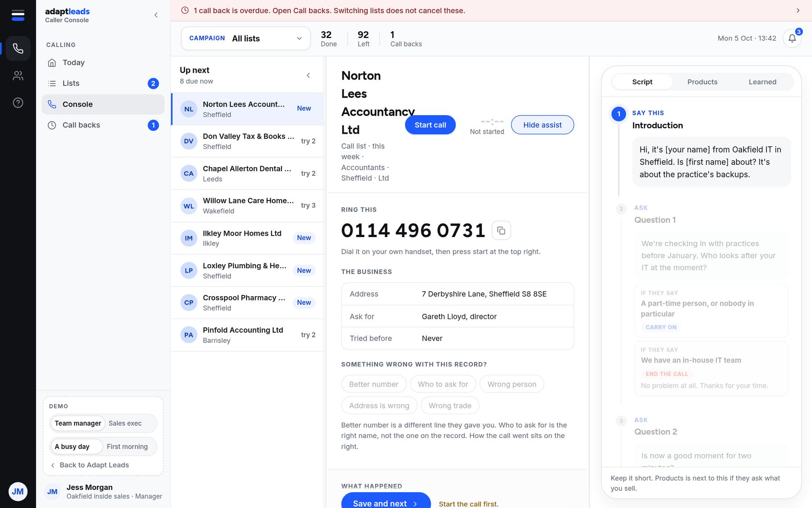Copy the phone number with the copy icon
812x508 pixels.
click(501, 230)
